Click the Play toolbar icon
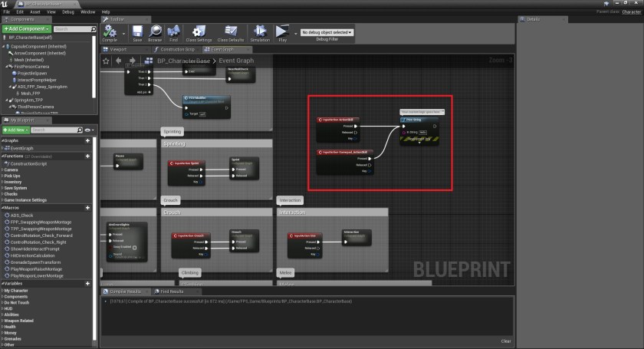Viewport: 644px width, 349px height. coord(282,31)
